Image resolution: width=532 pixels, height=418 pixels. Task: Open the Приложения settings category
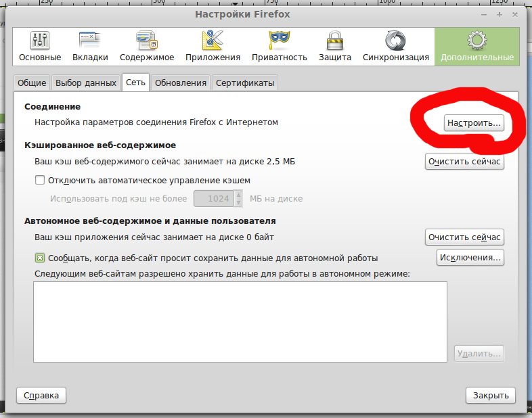pos(213,46)
